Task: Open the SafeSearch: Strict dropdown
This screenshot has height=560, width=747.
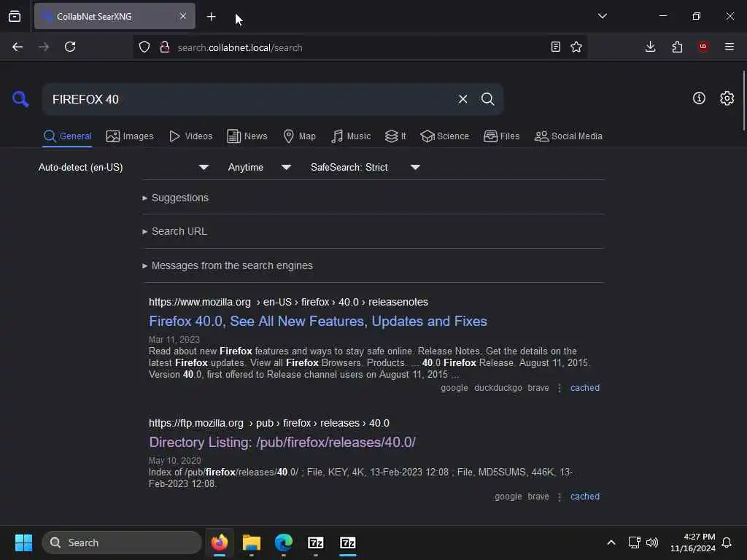Action: point(365,167)
